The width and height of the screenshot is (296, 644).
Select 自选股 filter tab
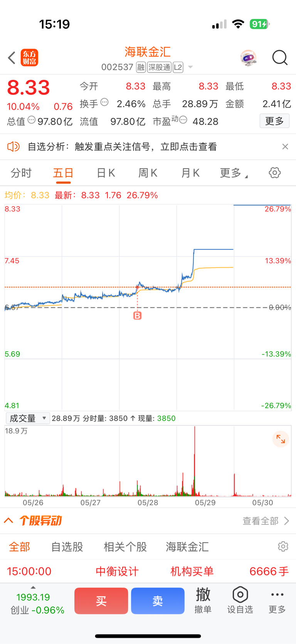tap(67, 547)
